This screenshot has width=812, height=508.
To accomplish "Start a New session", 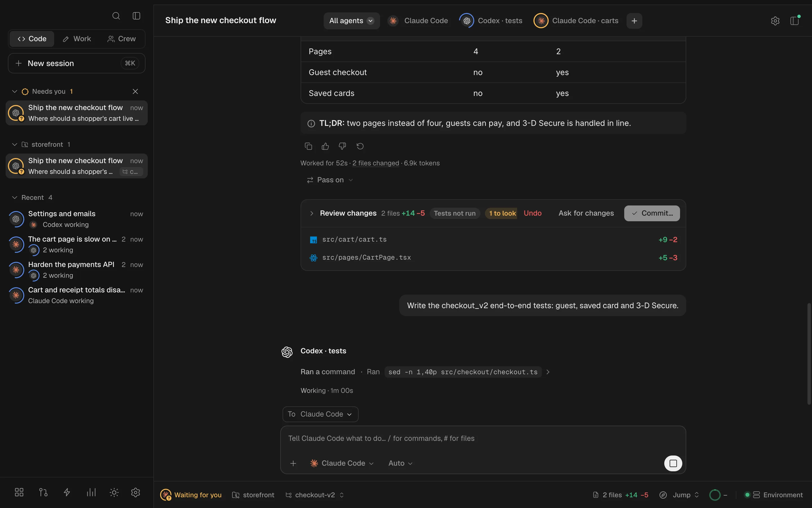I will point(76,63).
